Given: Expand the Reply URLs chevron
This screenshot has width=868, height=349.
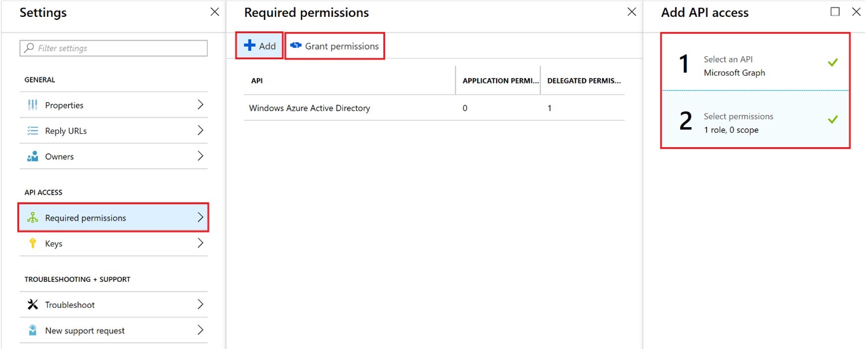Looking at the screenshot, I should [200, 130].
